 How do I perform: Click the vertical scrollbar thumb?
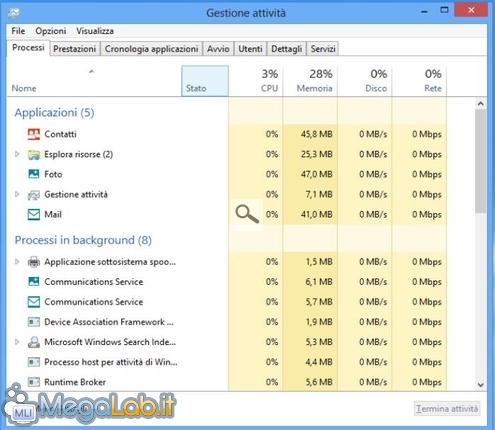480,161
